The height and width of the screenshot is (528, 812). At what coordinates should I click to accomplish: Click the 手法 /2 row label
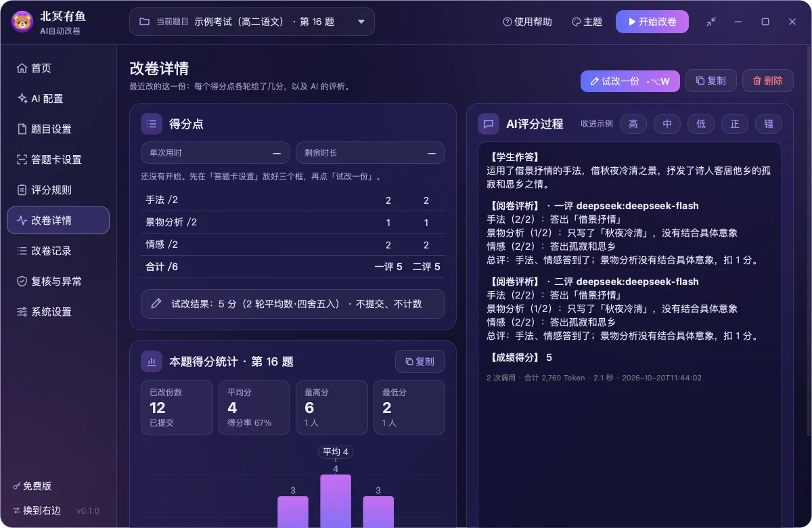point(162,200)
